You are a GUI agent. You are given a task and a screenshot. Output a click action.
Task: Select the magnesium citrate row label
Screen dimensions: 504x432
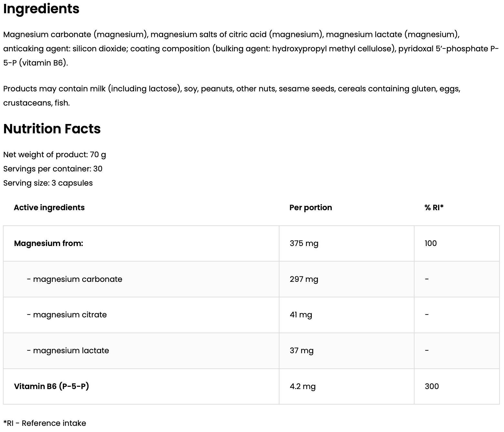click(x=67, y=315)
